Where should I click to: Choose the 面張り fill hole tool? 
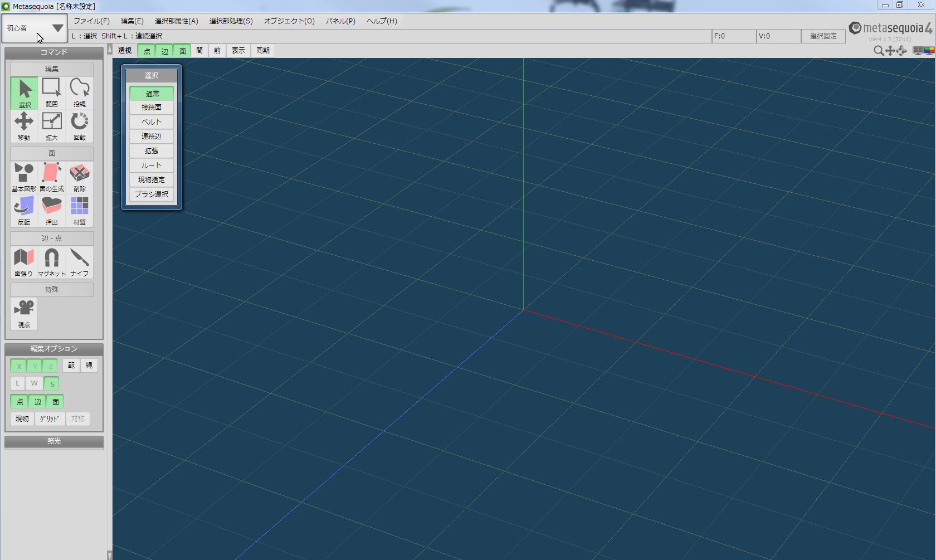[x=24, y=262]
